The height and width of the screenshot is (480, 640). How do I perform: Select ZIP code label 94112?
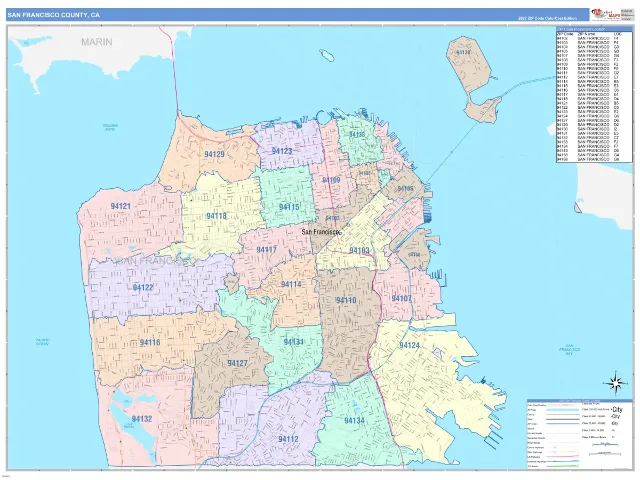288,439
